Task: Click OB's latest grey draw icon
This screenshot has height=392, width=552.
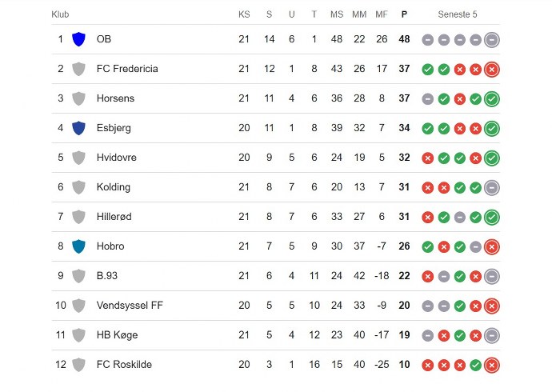Action: click(492, 39)
